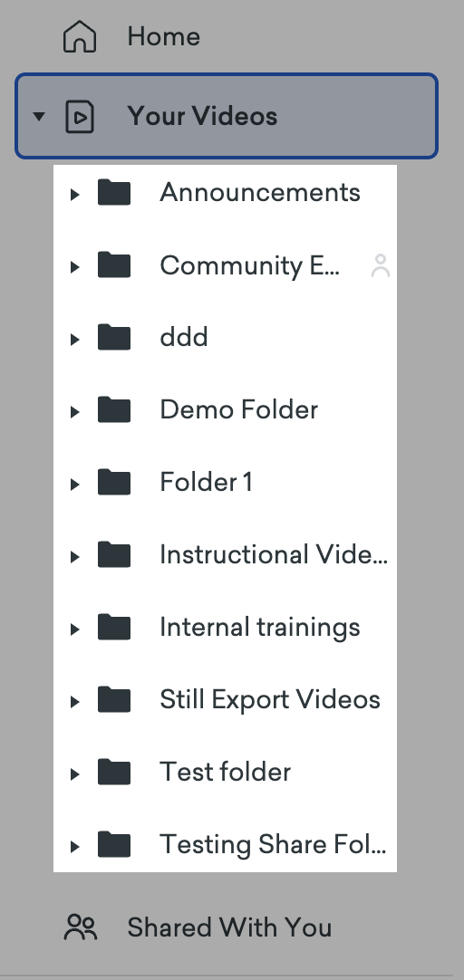Expand the Announcements folder arrow
Image resolution: width=464 pixels, height=980 pixels.
click(x=75, y=195)
